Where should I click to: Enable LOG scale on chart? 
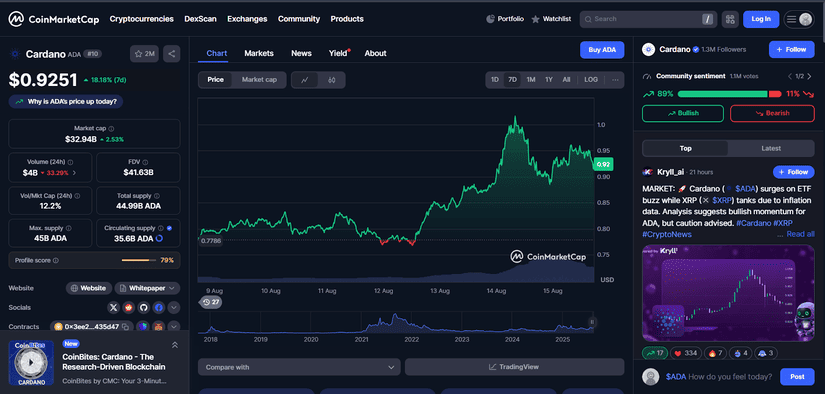[591, 80]
